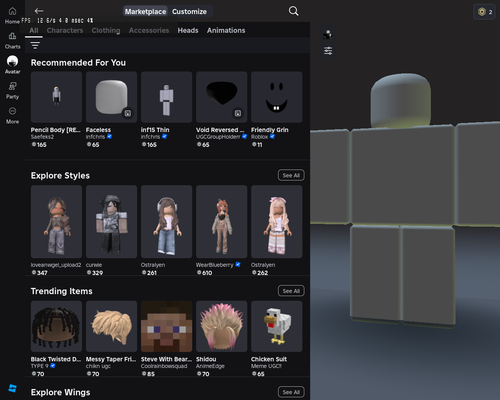Image resolution: width=500 pixels, height=400 pixels.
Task: Open the marketplace search magnifier
Action: 293,11
